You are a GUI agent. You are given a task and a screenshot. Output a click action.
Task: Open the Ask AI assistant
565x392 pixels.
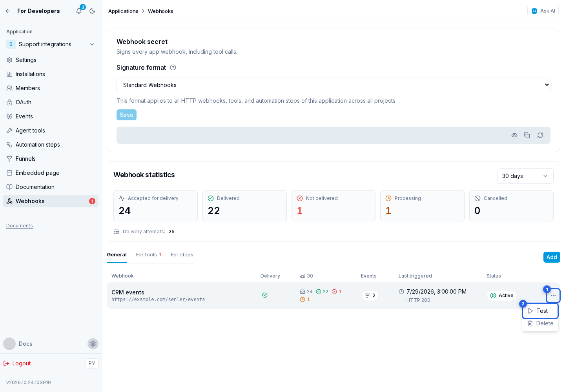click(543, 11)
